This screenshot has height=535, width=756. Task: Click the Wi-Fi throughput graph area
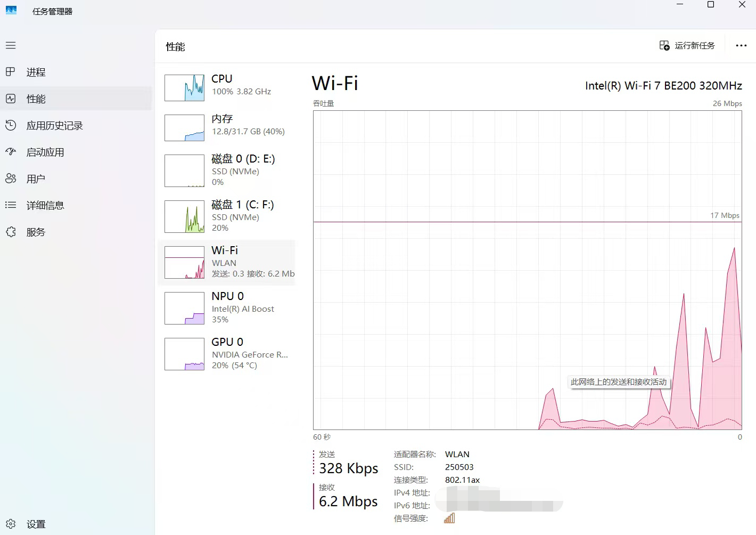(x=528, y=270)
